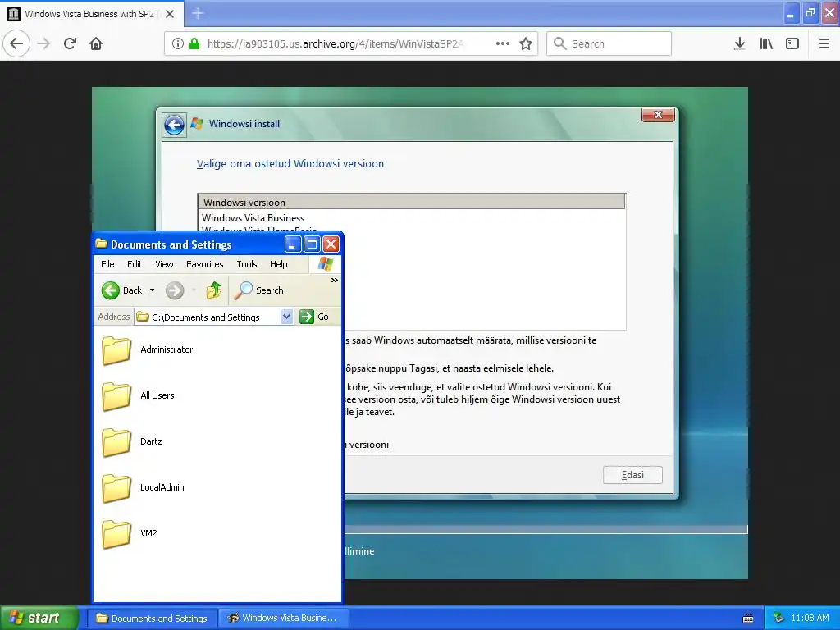Click the Up folder icon in Explorer
The height and width of the screenshot is (630, 840).
pyautogui.click(x=214, y=290)
